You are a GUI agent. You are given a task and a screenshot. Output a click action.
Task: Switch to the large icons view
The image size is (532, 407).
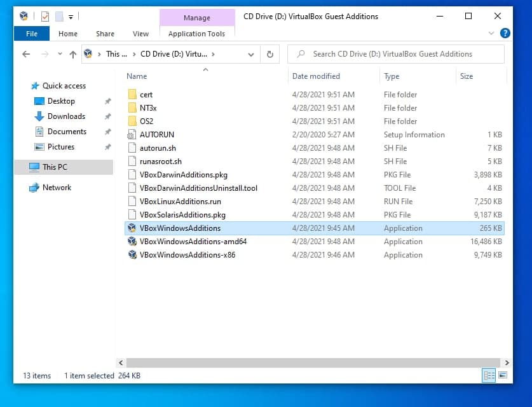pos(503,376)
